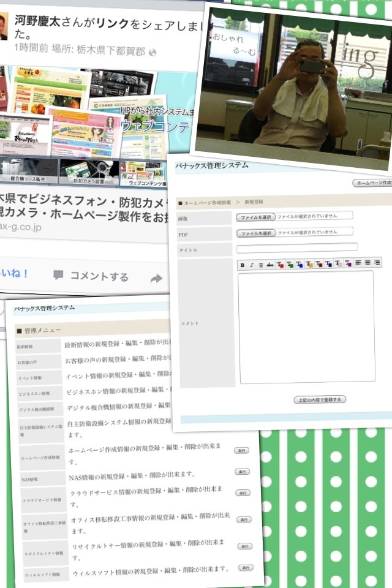Click the ホームページ作成 button at form top
Screen dimensions: 392x588
[372, 183]
